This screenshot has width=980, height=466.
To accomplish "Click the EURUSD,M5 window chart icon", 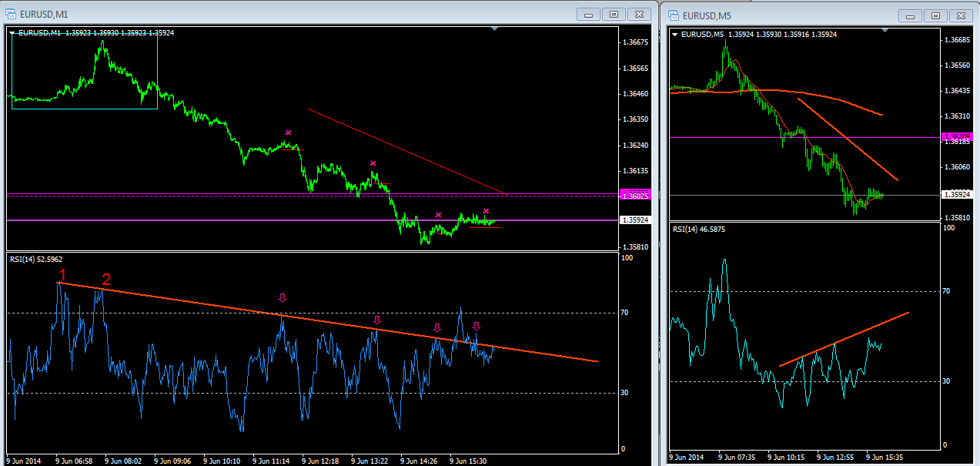I will click(673, 15).
